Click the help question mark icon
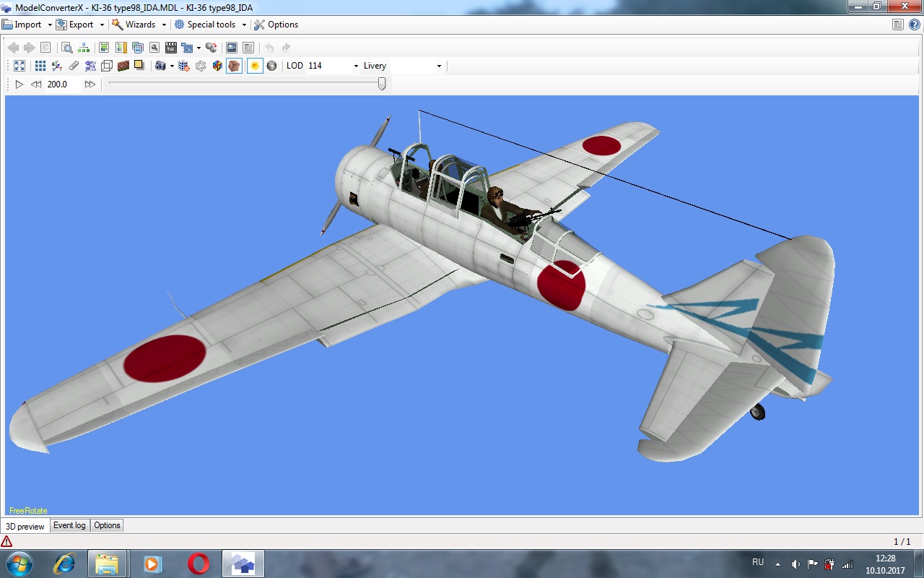Viewport: 924px width, 578px height. click(914, 25)
